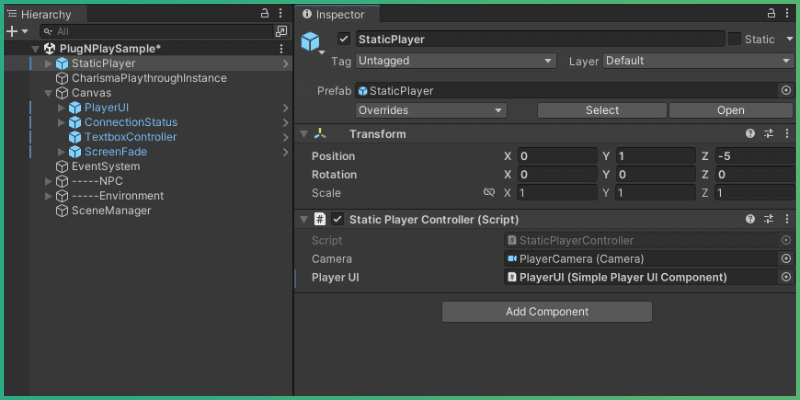Click the Scale constrain proportions link icon
800x400 pixels.
coord(489,193)
